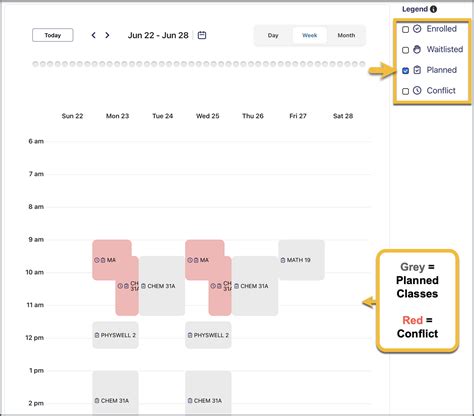Go to previous week arrow
474x416 pixels.
[94, 35]
